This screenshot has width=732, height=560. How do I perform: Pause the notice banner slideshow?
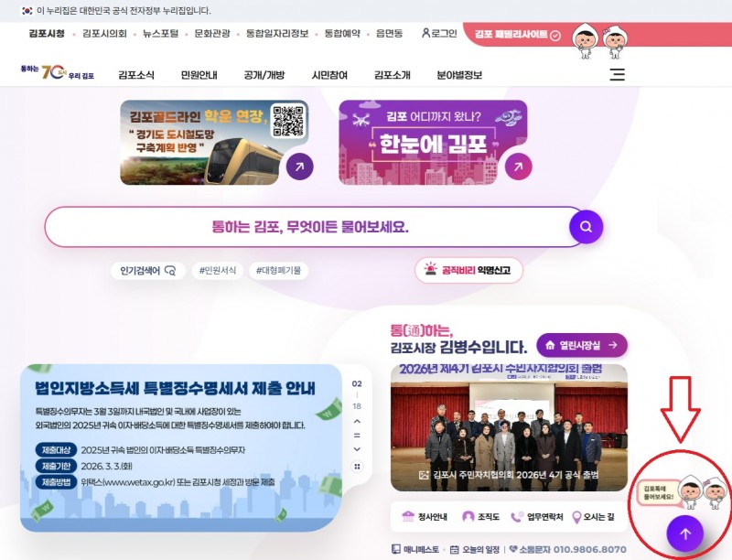click(x=357, y=435)
